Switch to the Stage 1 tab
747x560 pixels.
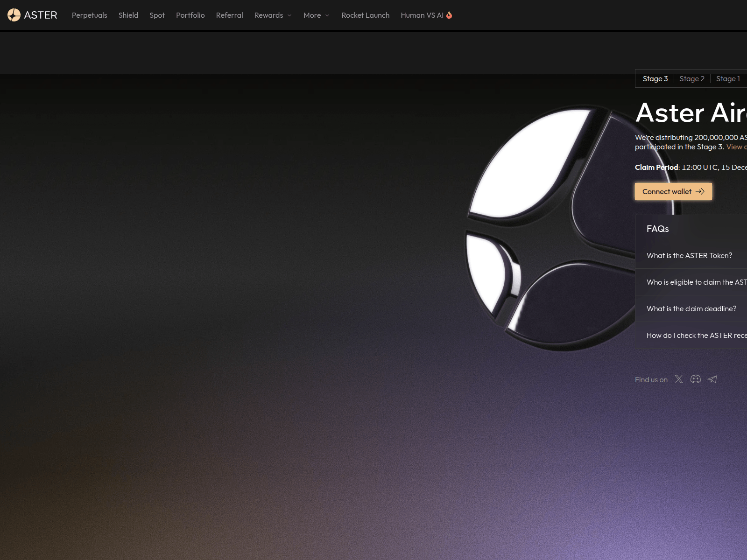(x=728, y=78)
